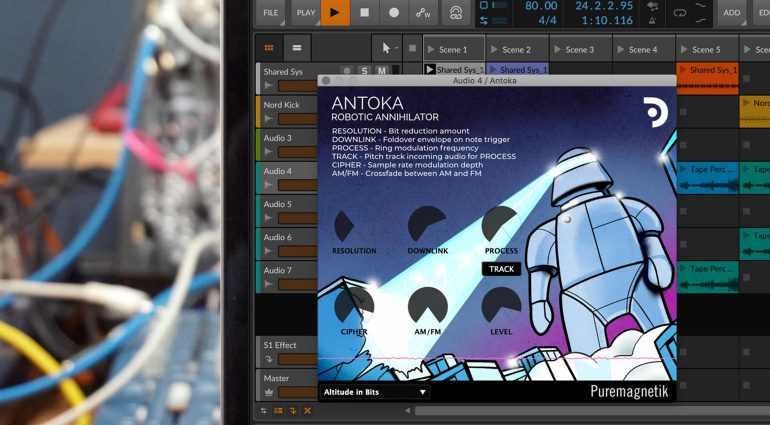The image size is (770, 425).
Task: Open the ADD menu
Action: pyautogui.click(x=731, y=13)
